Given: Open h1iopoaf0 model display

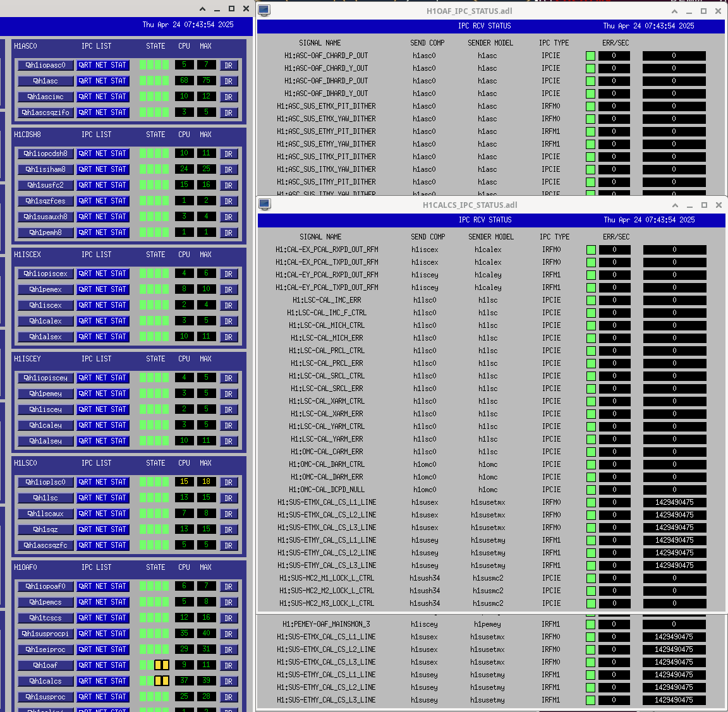Looking at the screenshot, I should (x=45, y=586).
